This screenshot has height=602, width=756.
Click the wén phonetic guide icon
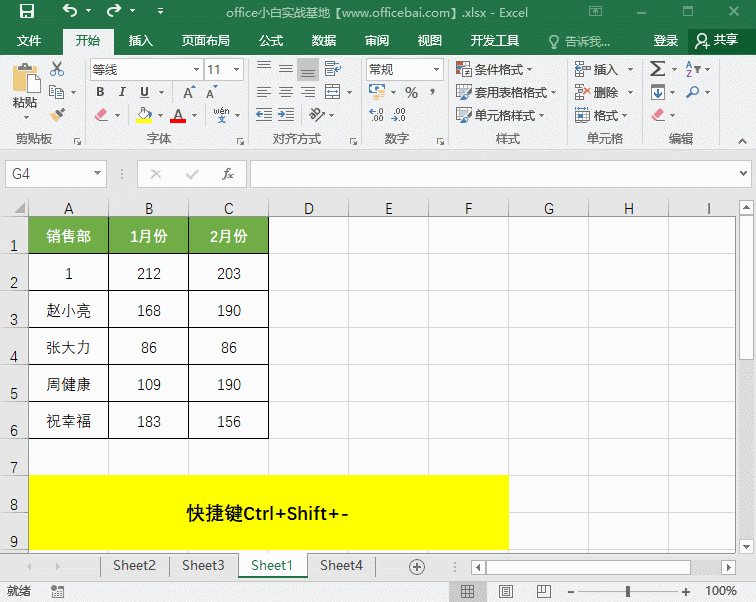(x=221, y=115)
